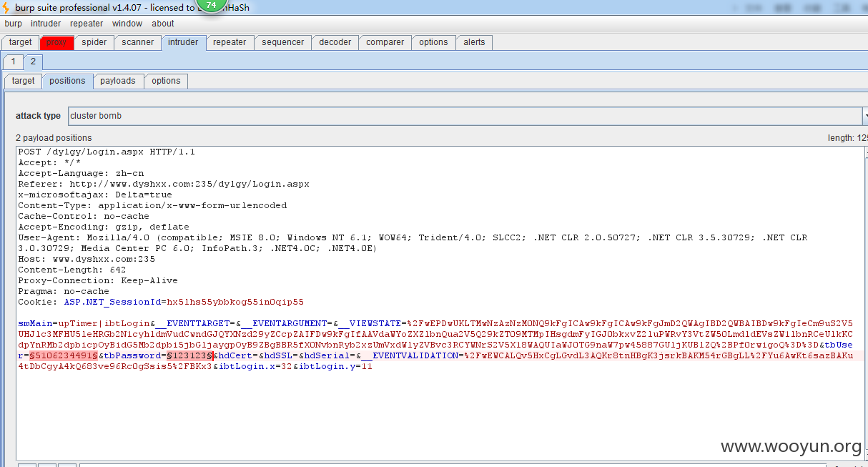Click the tbPassword parameter name
868x467 pixels.
[132, 355]
